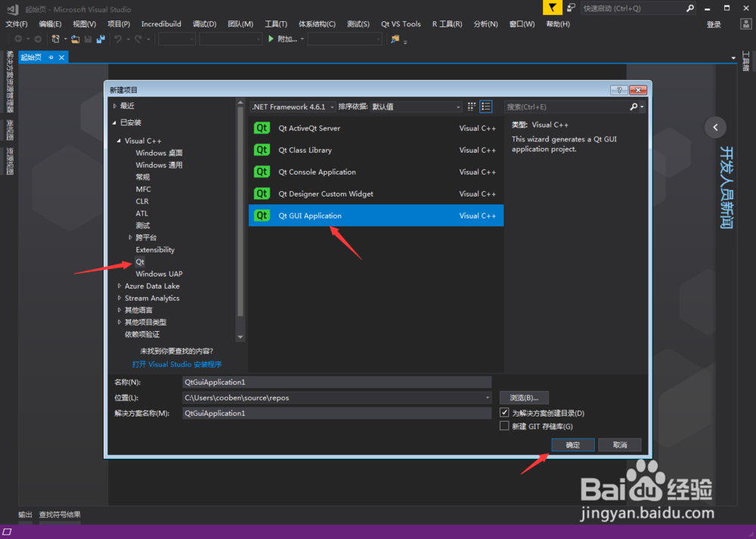756x539 pixels.
Task: Collapse the Installed node in the tree
Action: [115, 122]
